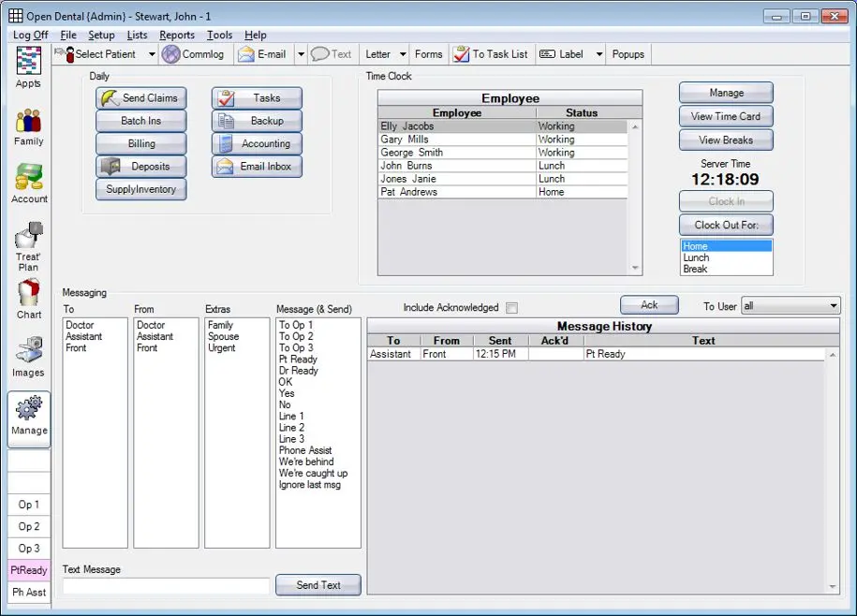Open the Appts module

(x=28, y=70)
